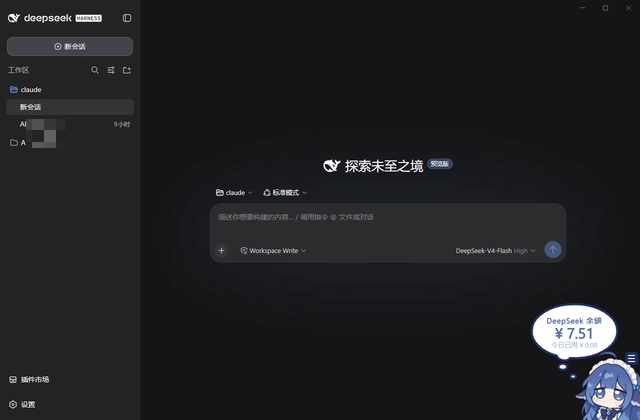Click the DeepSeek whale logo in sidebar header
640x420 pixels.
[14, 18]
